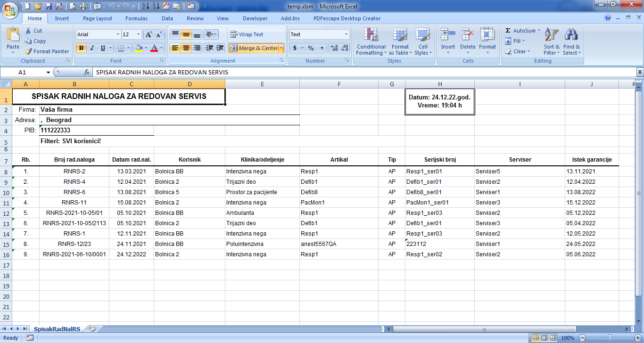Apply Percent Style format

311,48
